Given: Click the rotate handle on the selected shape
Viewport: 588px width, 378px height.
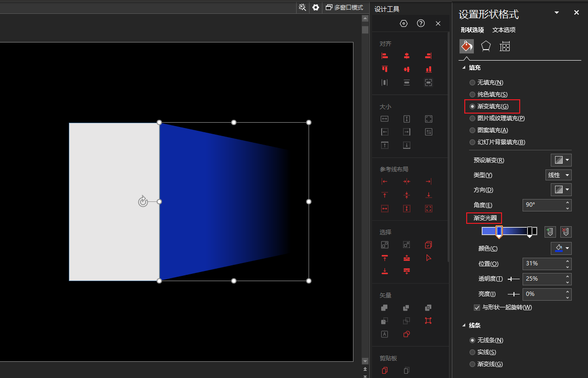Looking at the screenshot, I should click(x=143, y=202).
